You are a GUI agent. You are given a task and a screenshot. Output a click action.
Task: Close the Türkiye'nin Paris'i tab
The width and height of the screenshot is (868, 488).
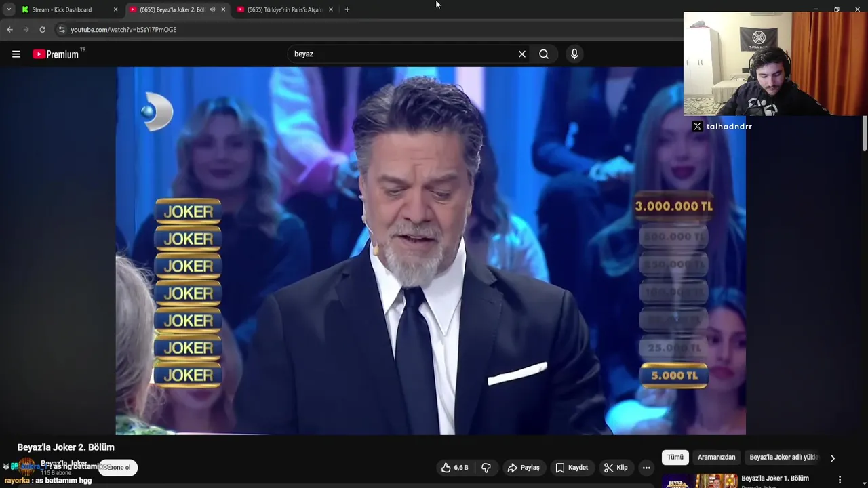click(331, 9)
